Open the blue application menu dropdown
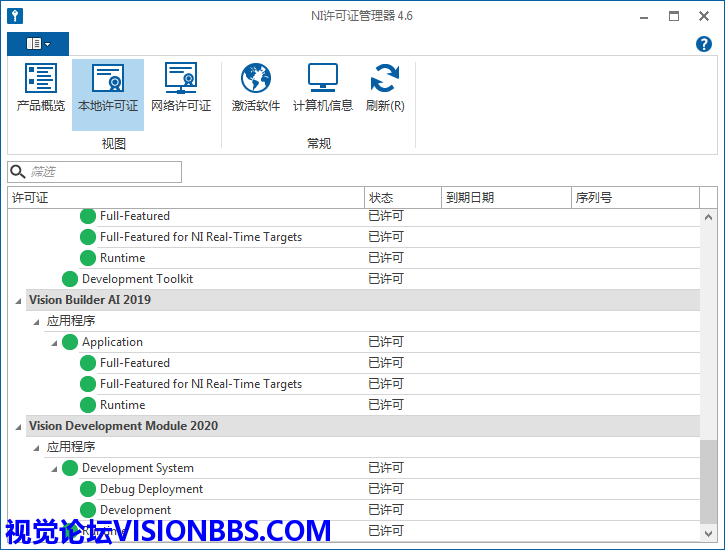Screen dimensions: 725x550 point(38,44)
